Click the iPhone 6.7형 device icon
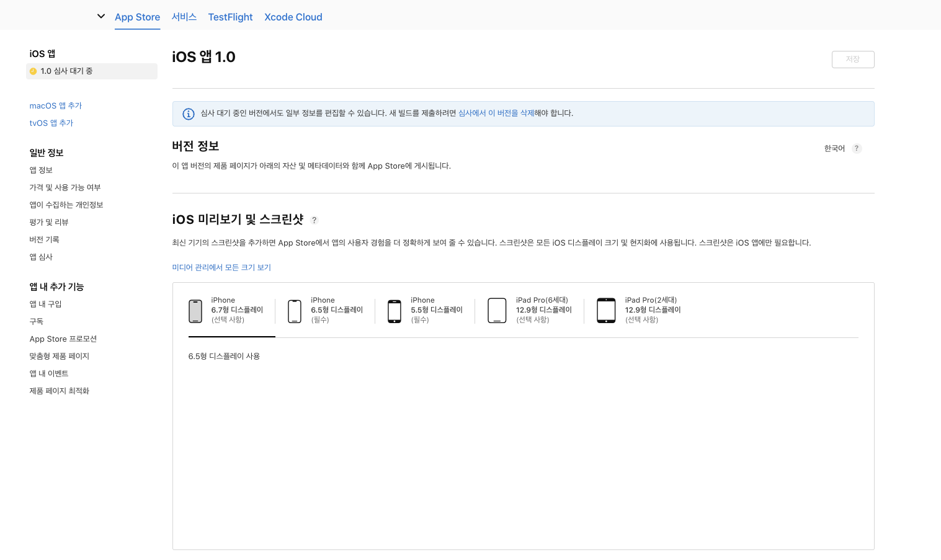 click(x=195, y=311)
